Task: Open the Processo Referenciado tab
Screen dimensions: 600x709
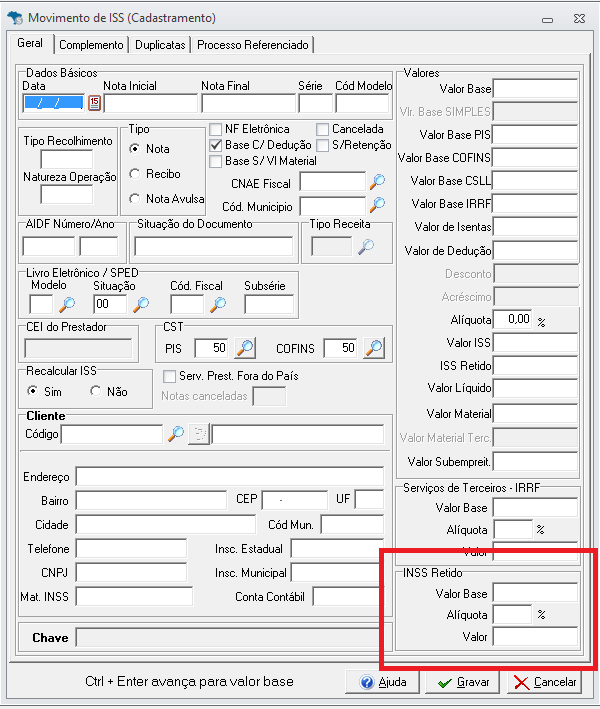Action: pyautogui.click(x=253, y=45)
